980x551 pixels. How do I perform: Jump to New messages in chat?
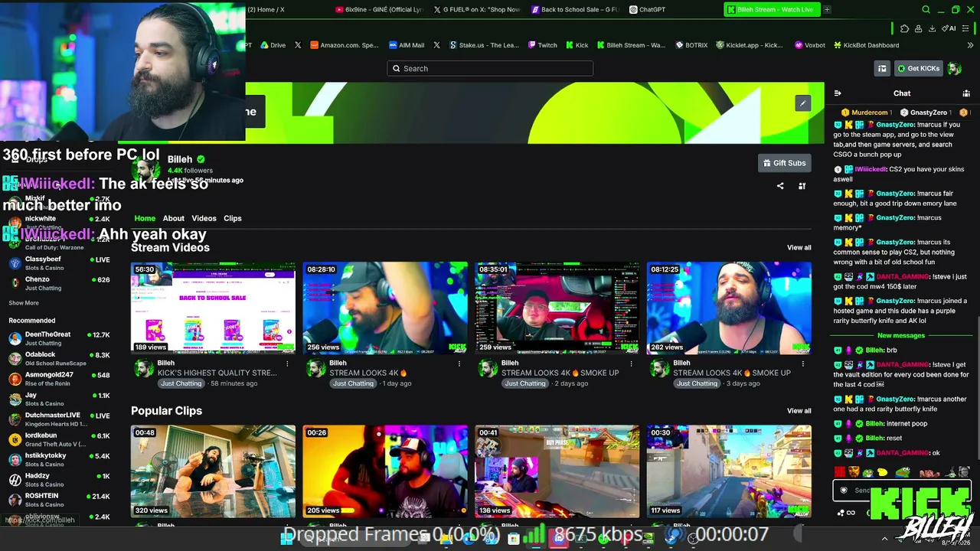(901, 335)
